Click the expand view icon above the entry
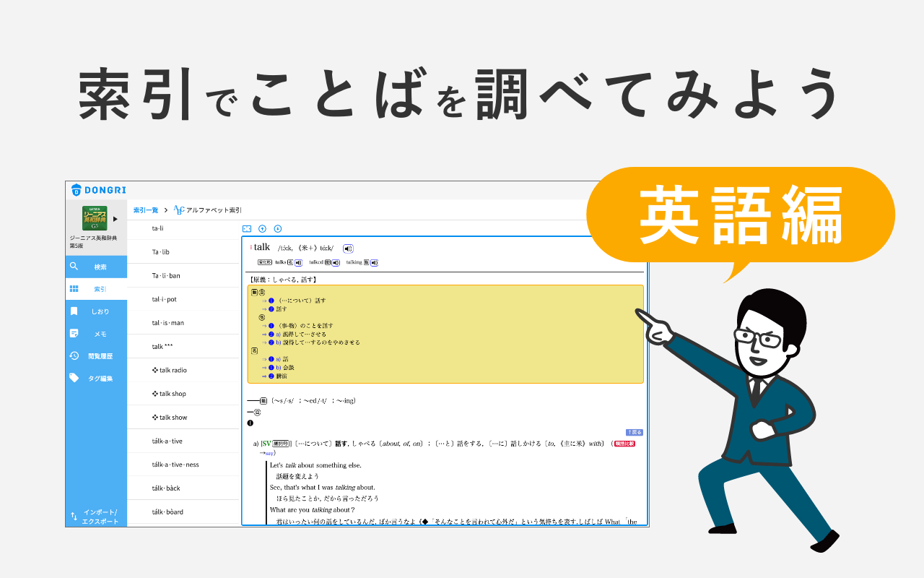 pos(247,229)
